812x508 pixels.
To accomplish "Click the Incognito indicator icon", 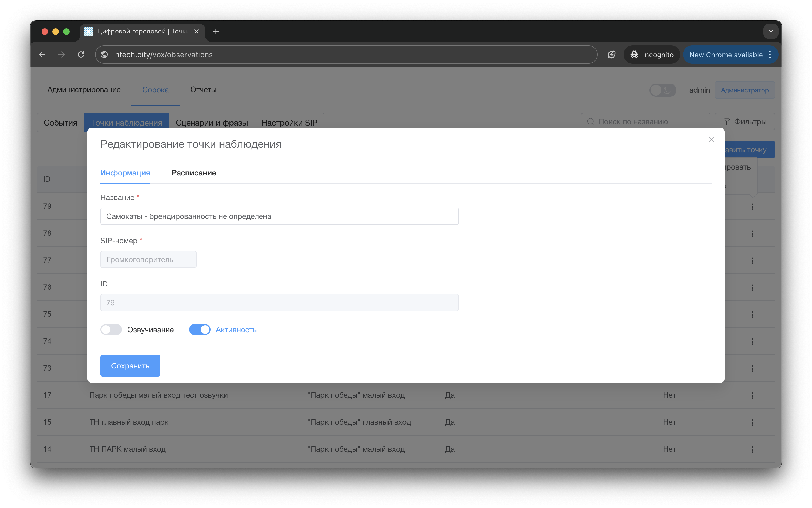I will (634, 55).
